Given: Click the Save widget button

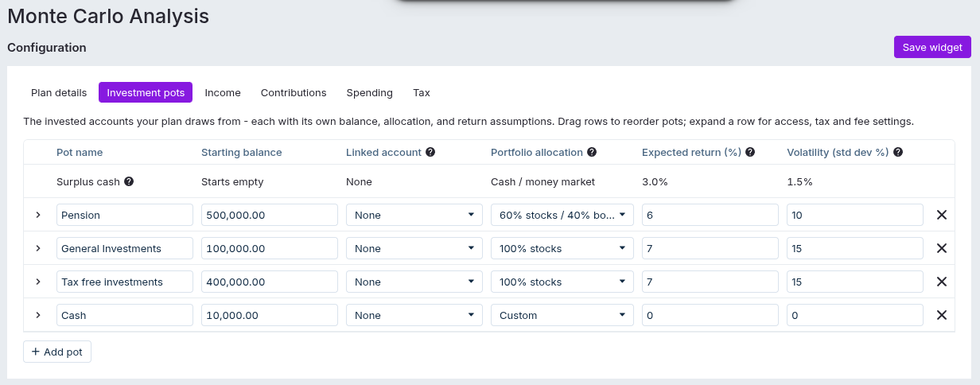Looking at the screenshot, I should 932,47.
